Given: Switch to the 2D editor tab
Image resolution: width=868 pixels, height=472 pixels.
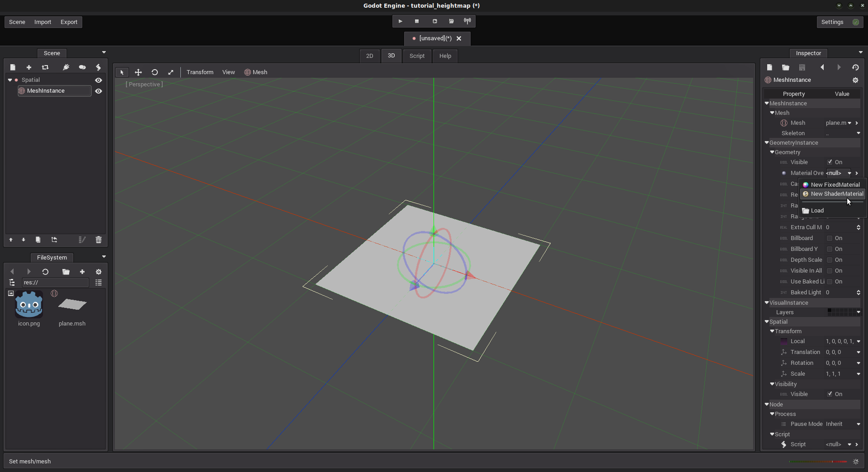Looking at the screenshot, I should coord(370,56).
